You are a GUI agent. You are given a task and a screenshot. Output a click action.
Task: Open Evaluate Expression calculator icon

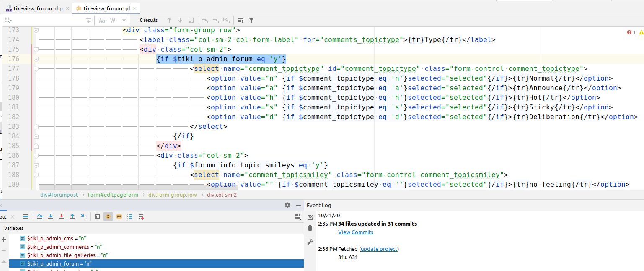tap(97, 216)
